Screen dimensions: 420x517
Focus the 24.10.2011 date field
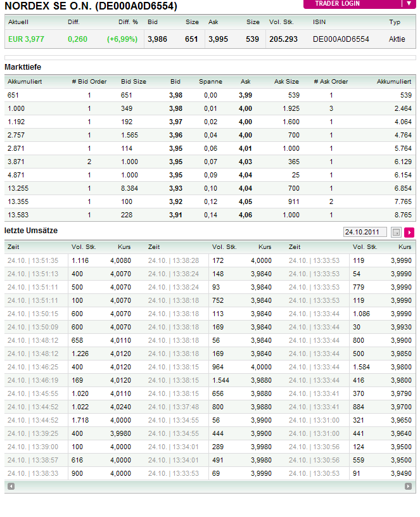(x=364, y=233)
